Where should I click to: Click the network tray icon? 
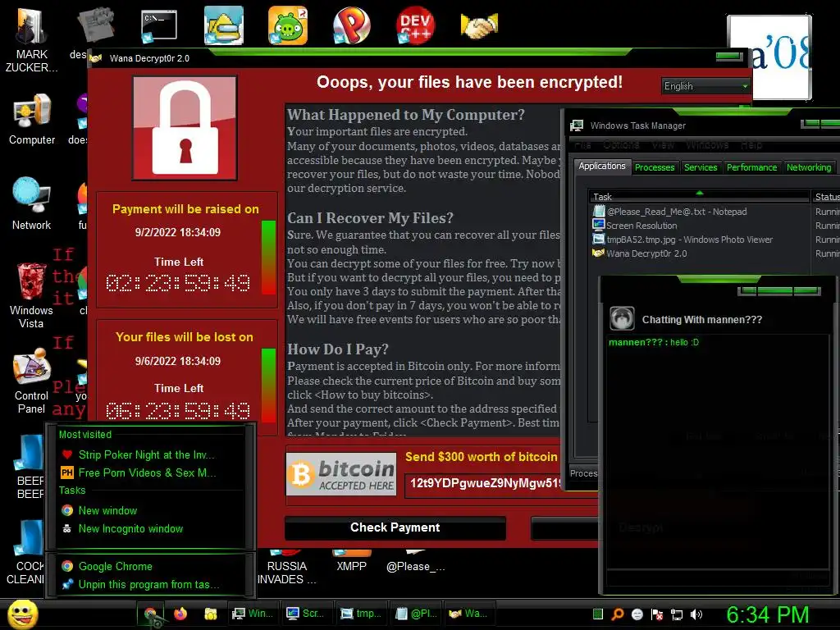point(677,614)
